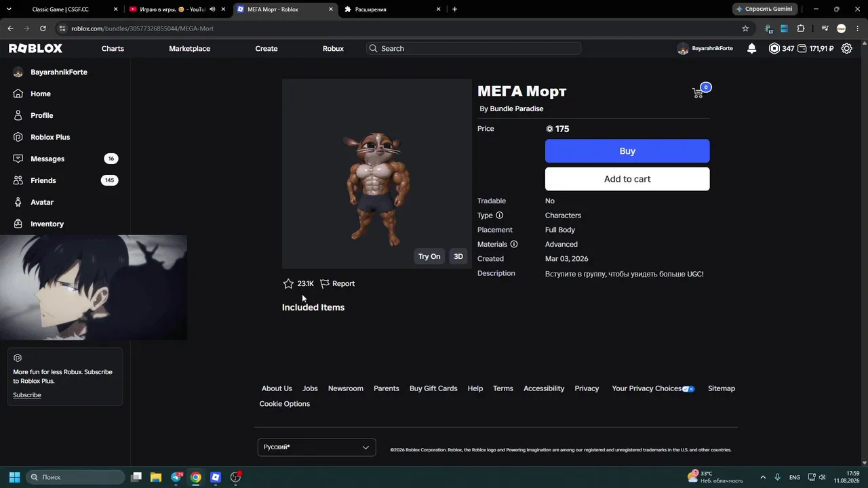Screen dimensions: 868x488
Task: Click the Windows taskbar search box
Action: tap(76, 477)
